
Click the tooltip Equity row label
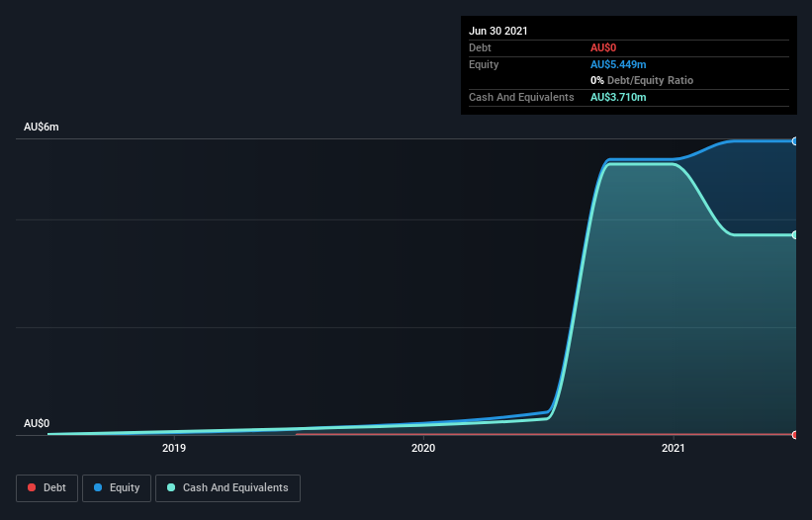coord(484,64)
